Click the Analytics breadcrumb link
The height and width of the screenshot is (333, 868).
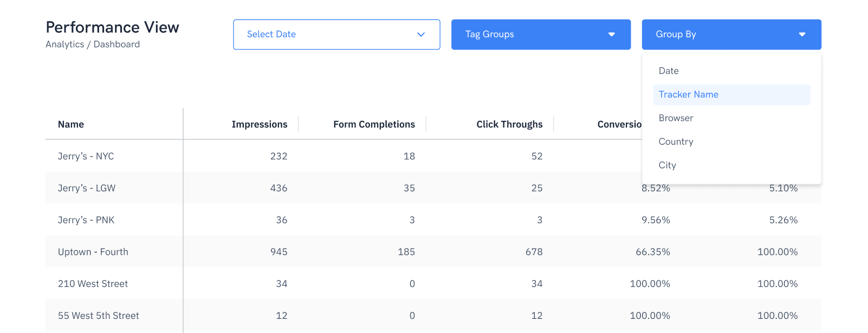(65, 44)
